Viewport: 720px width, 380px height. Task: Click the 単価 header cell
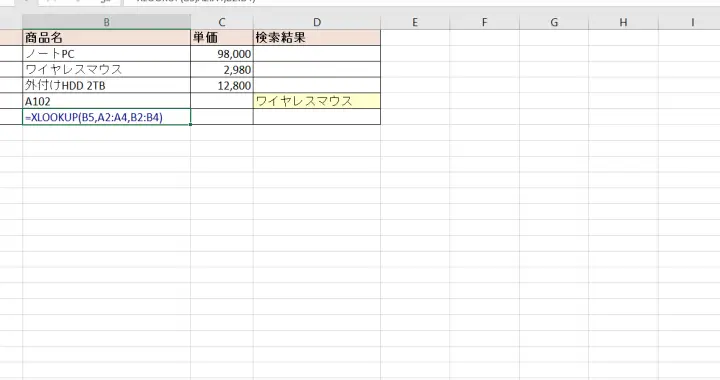pos(222,38)
